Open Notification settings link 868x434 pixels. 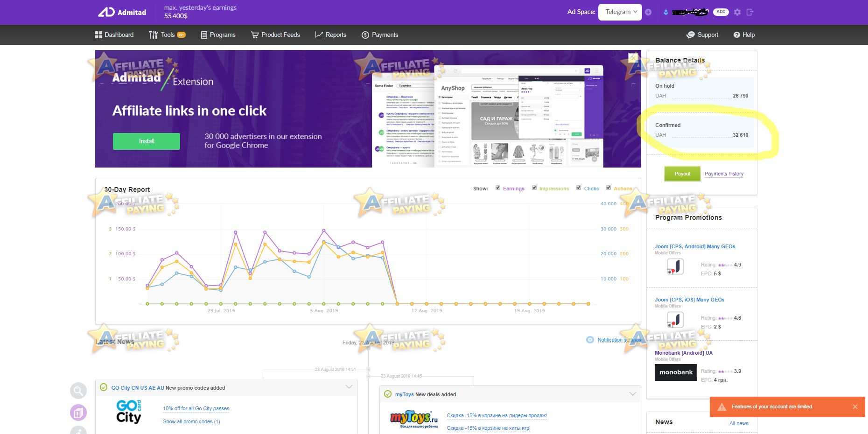[619, 340]
